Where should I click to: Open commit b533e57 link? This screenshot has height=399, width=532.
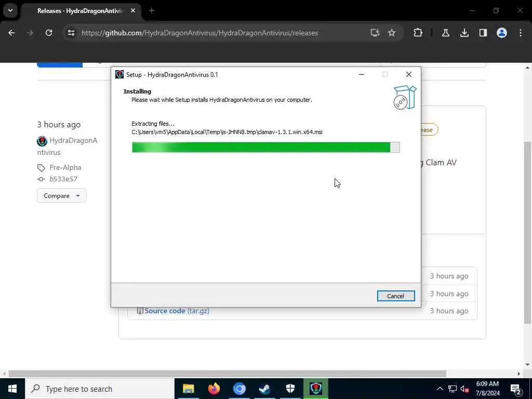[63, 179]
